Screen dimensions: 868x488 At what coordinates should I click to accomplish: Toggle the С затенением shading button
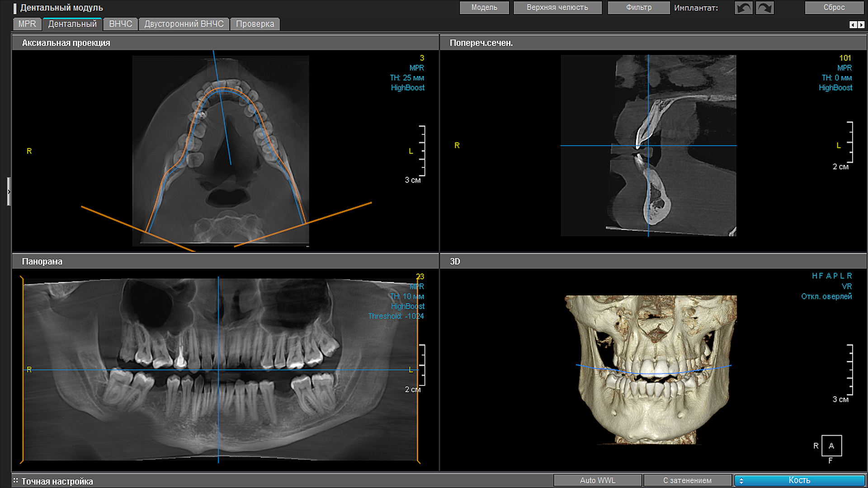coord(687,480)
